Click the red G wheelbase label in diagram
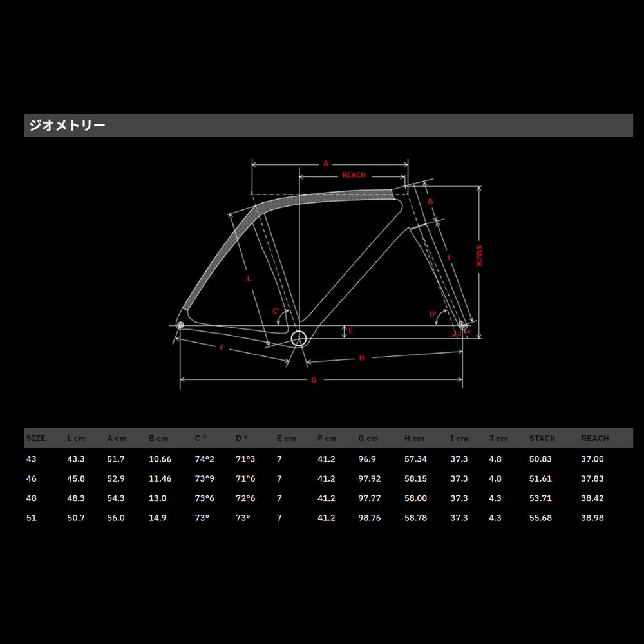The width and height of the screenshot is (644, 644). tap(314, 380)
